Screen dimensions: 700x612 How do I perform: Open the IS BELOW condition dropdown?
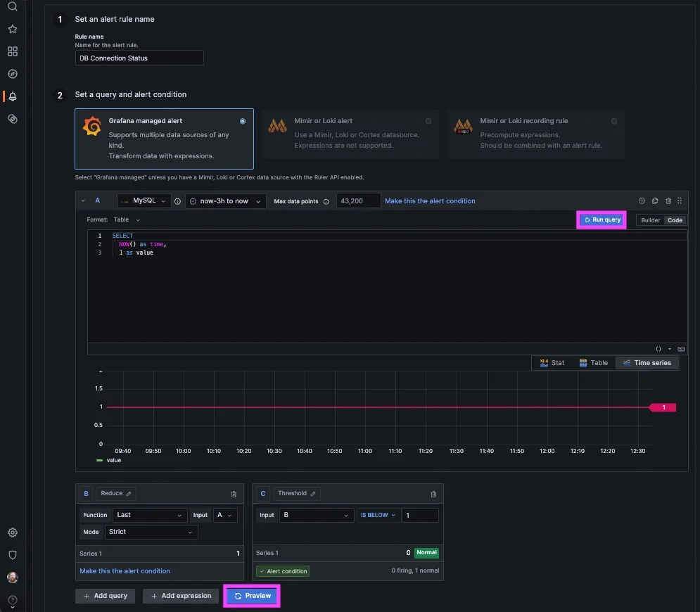378,515
